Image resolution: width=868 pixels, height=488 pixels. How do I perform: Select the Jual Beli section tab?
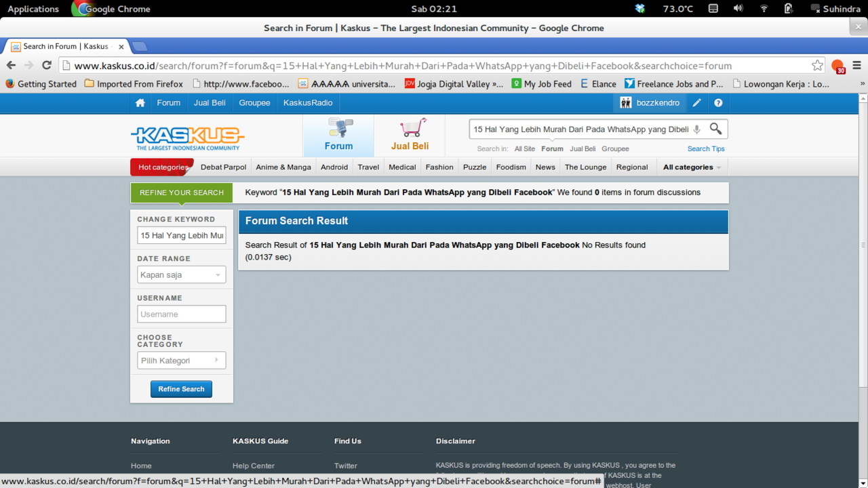pos(410,136)
